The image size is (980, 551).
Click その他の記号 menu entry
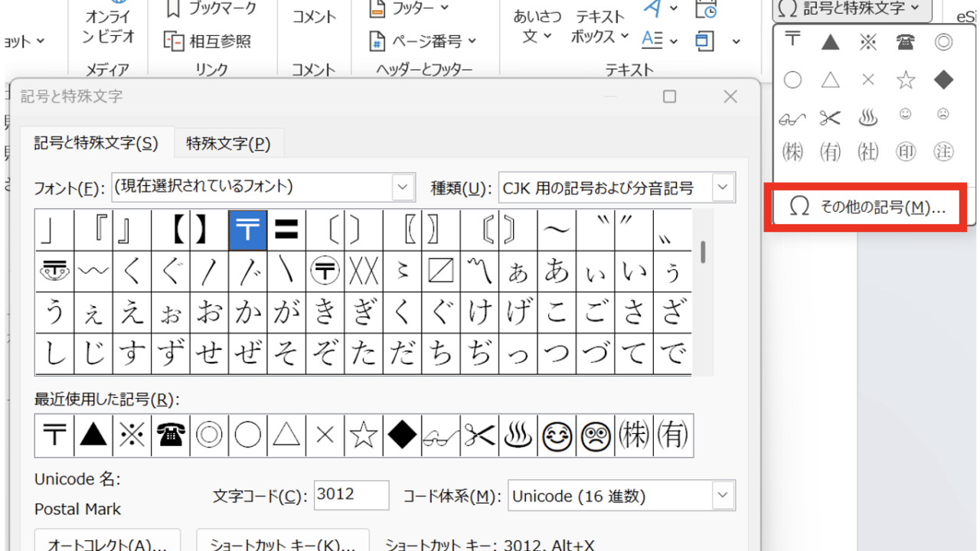[x=867, y=207]
